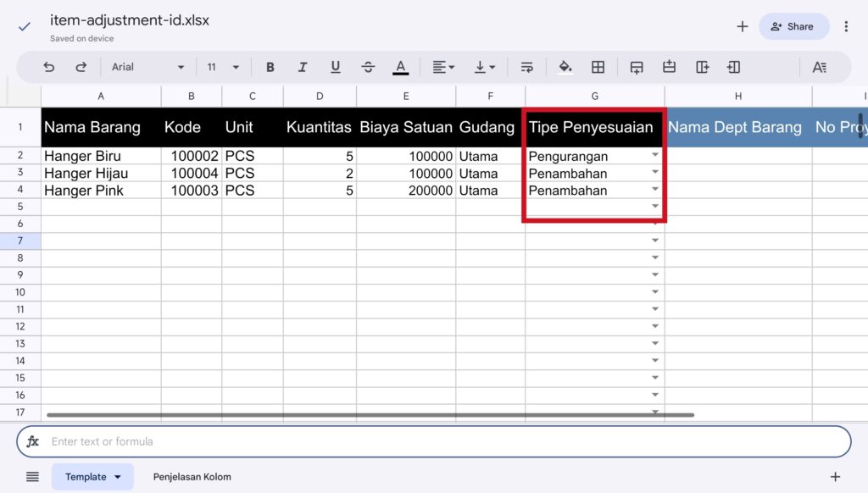Select the Nama Barang header cell
Viewport: 868px width, 493px height.
pos(101,127)
